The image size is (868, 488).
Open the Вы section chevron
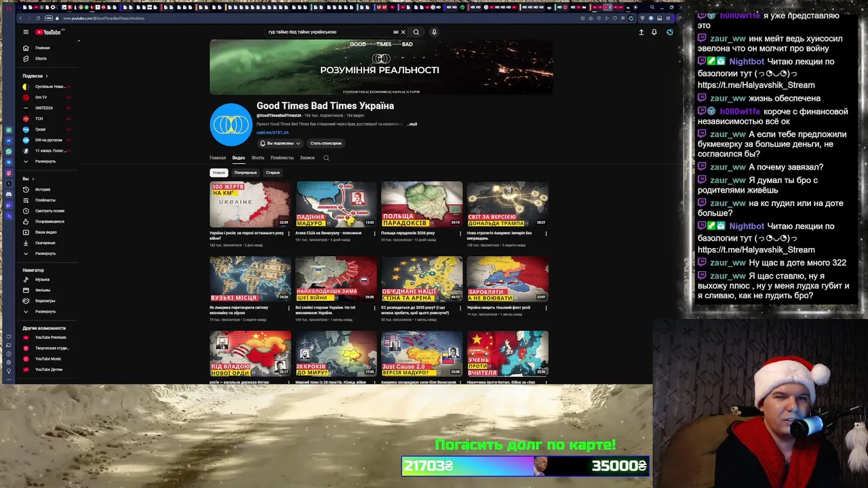(x=33, y=179)
